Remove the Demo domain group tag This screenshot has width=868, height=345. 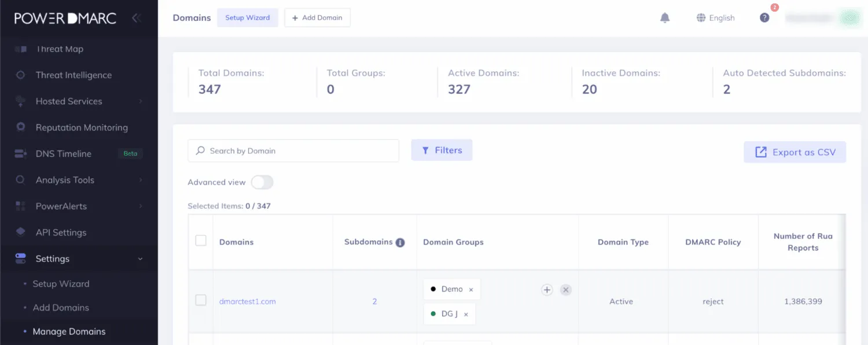pyautogui.click(x=471, y=289)
